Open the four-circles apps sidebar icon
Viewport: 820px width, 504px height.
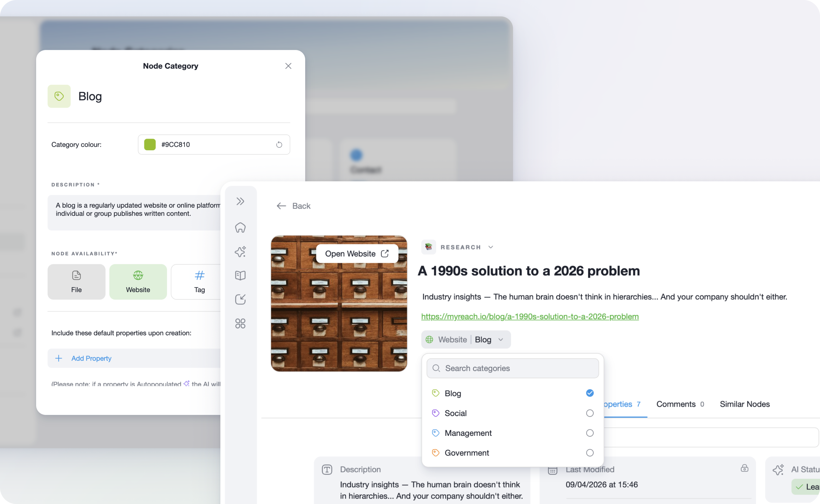click(x=240, y=323)
